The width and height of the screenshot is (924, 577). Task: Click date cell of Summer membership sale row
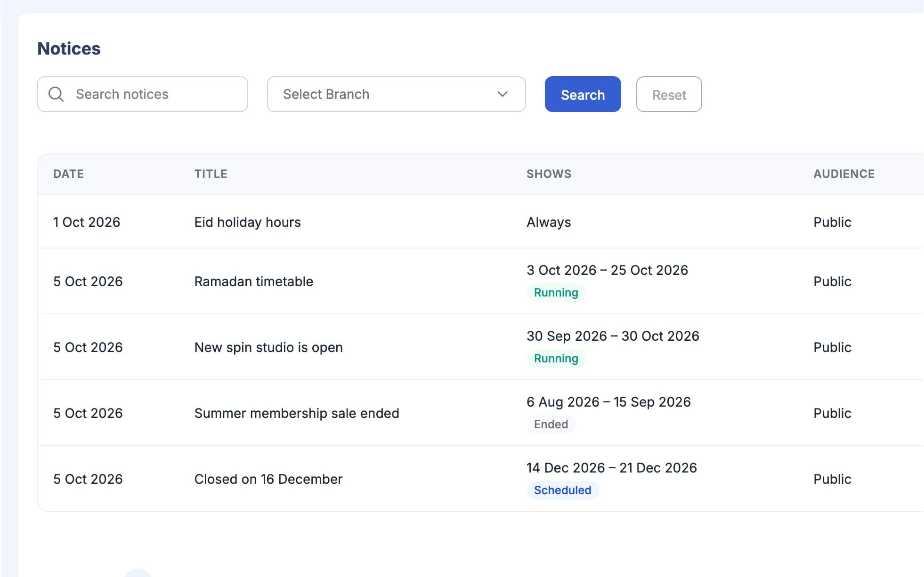click(88, 413)
